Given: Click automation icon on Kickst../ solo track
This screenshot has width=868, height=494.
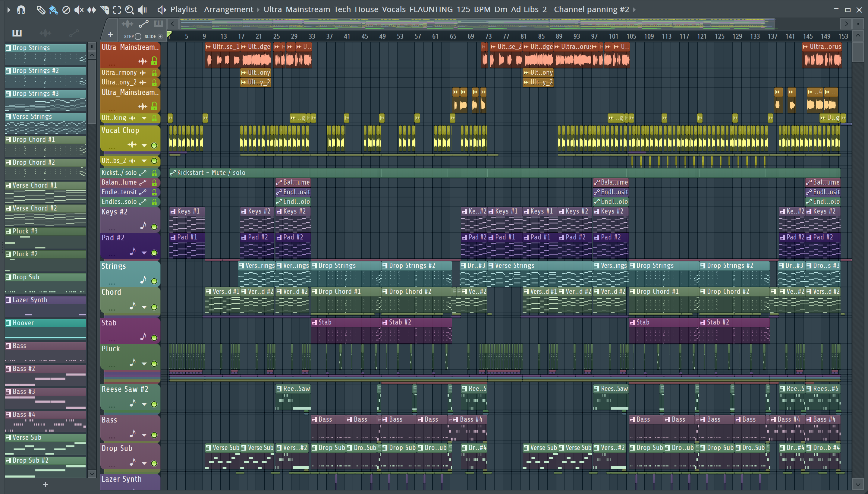Looking at the screenshot, I should 143,173.
